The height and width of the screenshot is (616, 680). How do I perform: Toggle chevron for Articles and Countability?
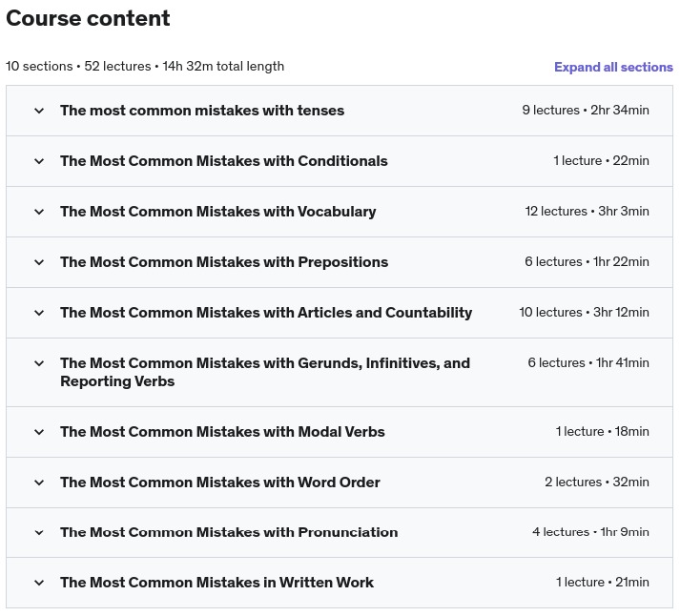[39, 313]
